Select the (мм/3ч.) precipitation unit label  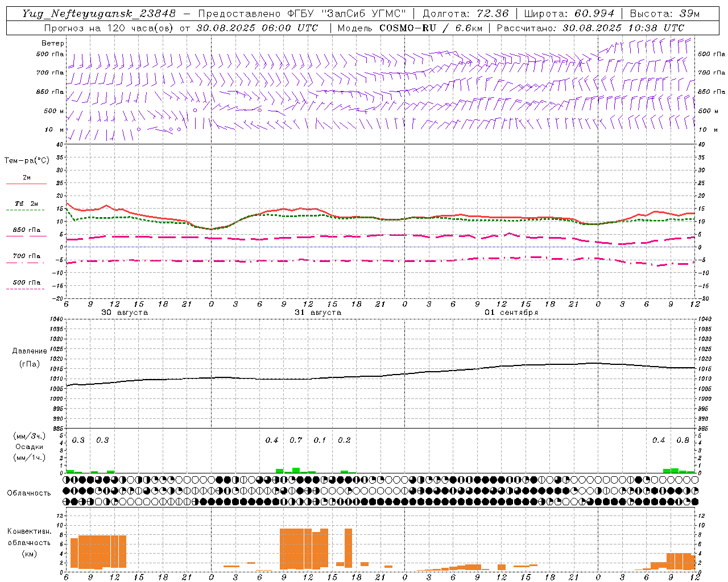tap(29, 436)
